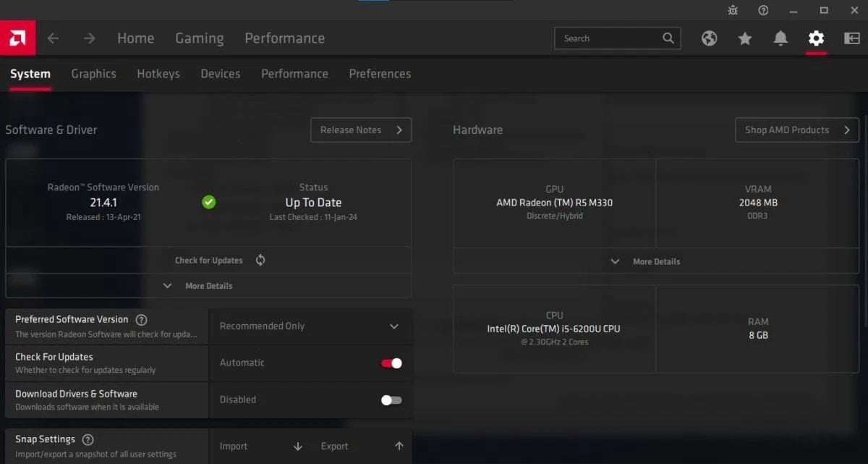Screen dimensions: 868x464
Task: Click the search magnifier icon
Action: click(x=668, y=38)
